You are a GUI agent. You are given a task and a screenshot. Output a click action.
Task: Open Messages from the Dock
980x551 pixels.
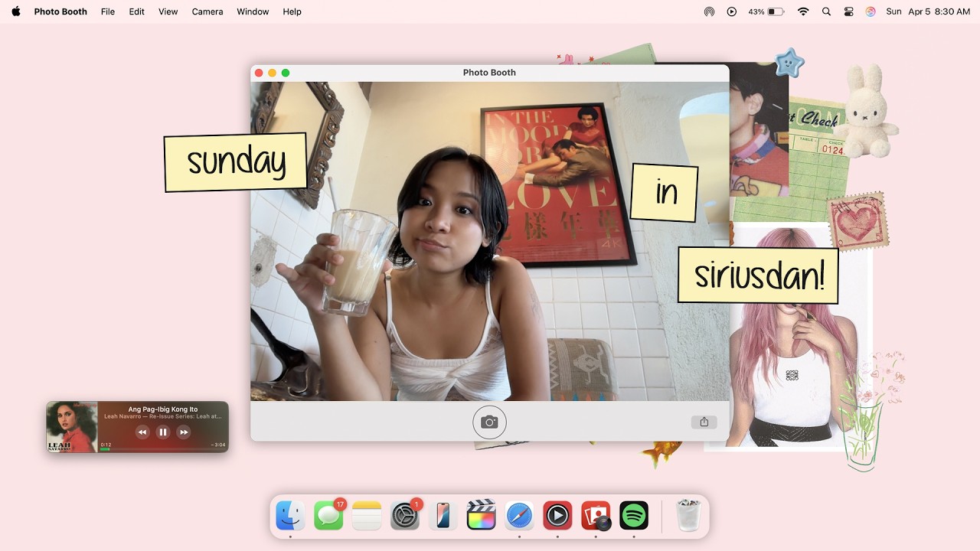pyautogui.click(x=328, y=515)
